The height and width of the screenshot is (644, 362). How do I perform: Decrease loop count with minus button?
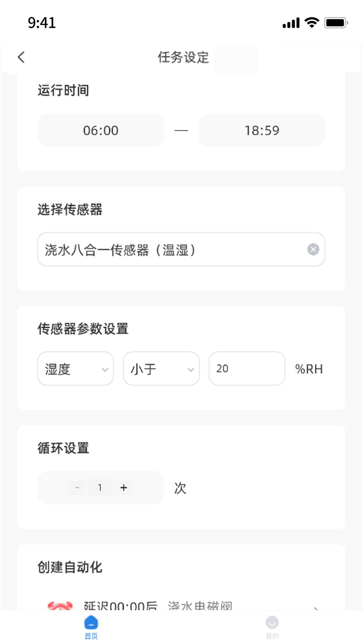(x=76, y=488)
